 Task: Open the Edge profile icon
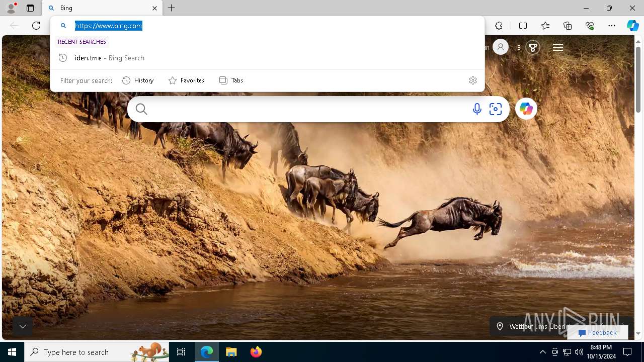11,8
